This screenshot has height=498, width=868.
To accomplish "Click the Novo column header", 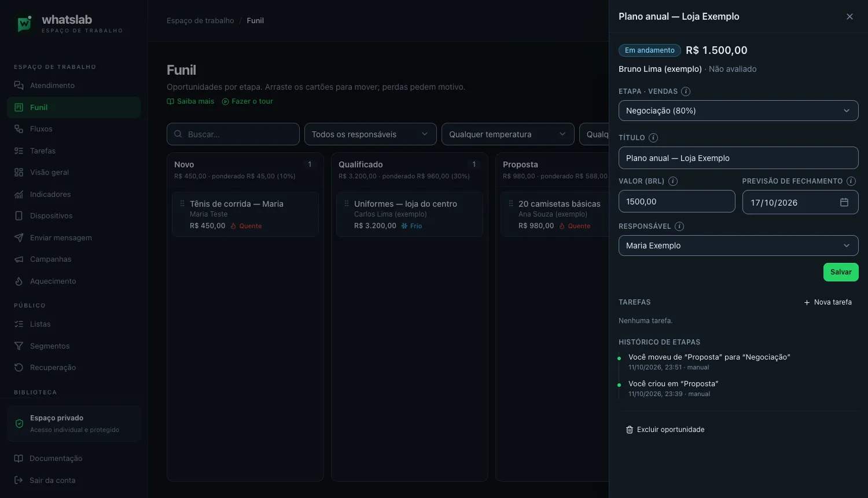I will pyautogui.click(x=245, y=170).
